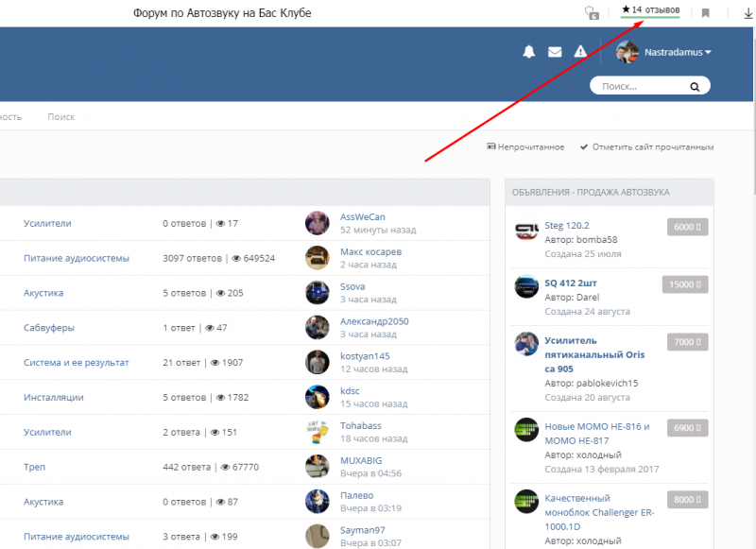Open the messages envelope icon

click(x=555, y=52)
